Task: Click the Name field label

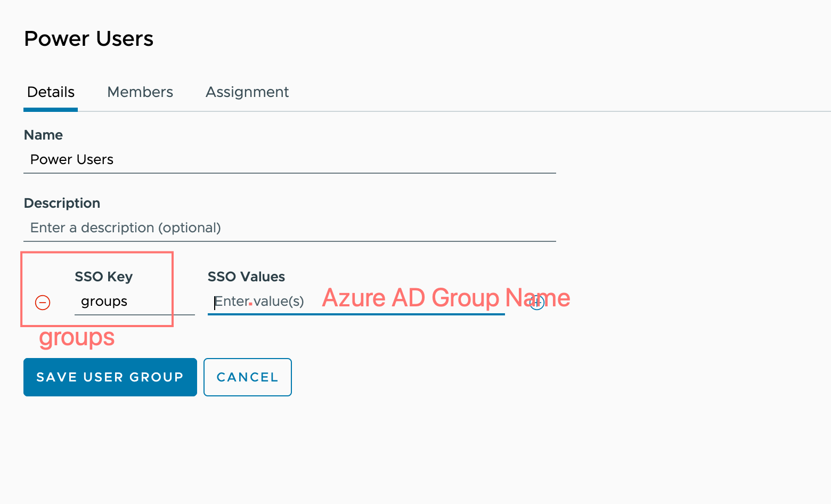Action: point(43,135)
